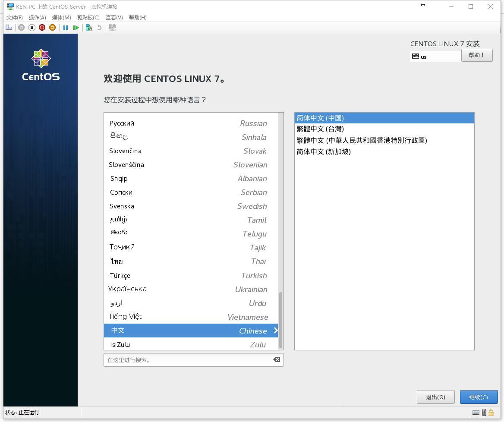Click the language list scrollbar thumb
The height and width of the screenshot is (422, 504).
(x=280, y=320)
